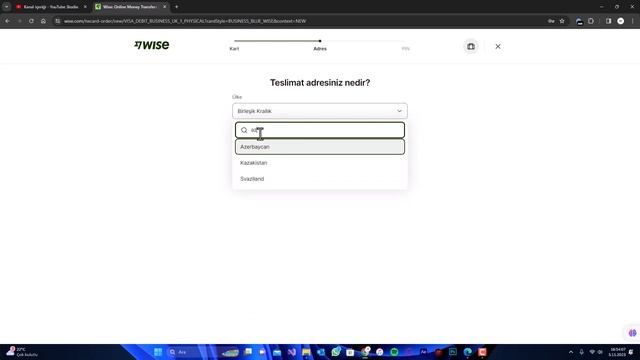Reload the current page
The width and height of the screenshot is (640, 360).
pyautogui.click(x=31, y=21)
